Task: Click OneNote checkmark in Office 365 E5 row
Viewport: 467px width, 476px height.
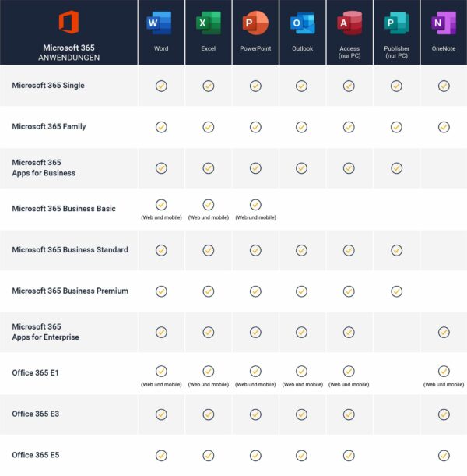Action: pos(444,455)
